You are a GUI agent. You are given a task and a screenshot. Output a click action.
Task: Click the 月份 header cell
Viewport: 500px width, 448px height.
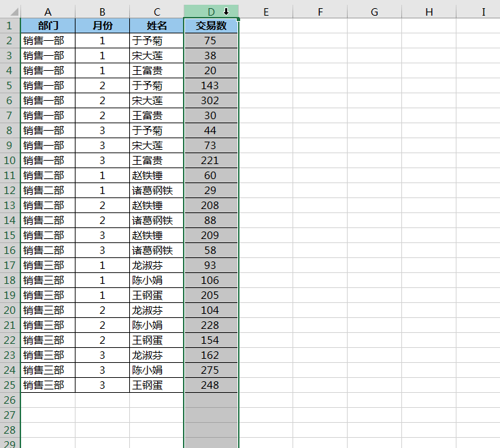click(x=102, y=25)
